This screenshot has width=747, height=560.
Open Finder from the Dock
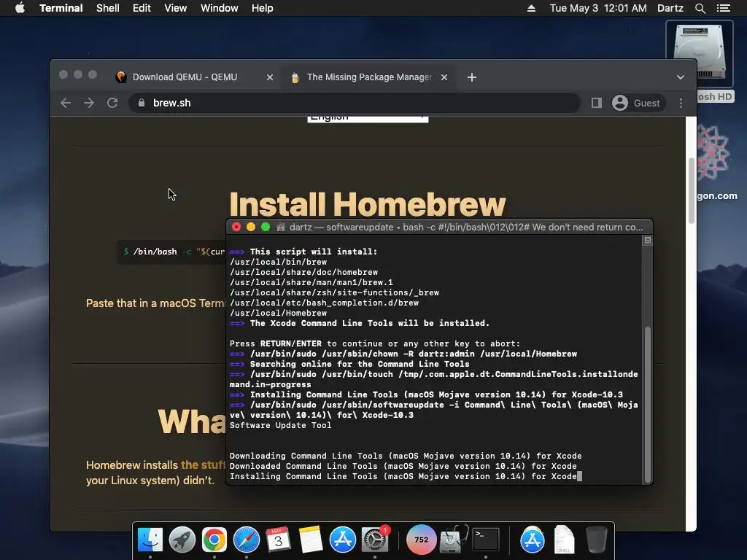150,540
